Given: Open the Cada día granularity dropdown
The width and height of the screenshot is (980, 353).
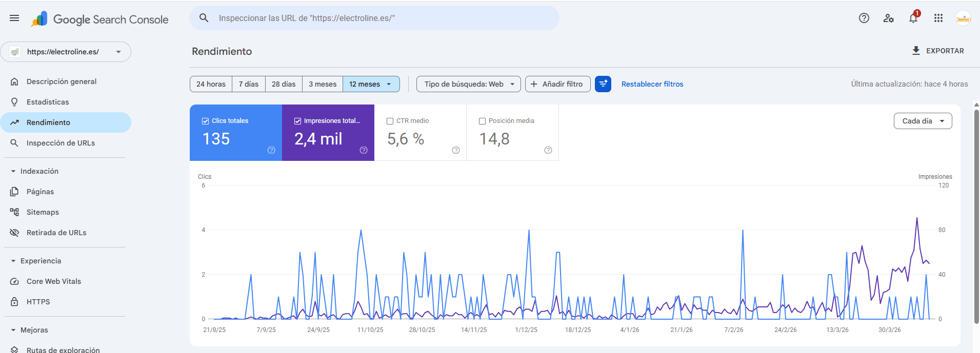Looking at the screenshot, I should tap(923, 121).
